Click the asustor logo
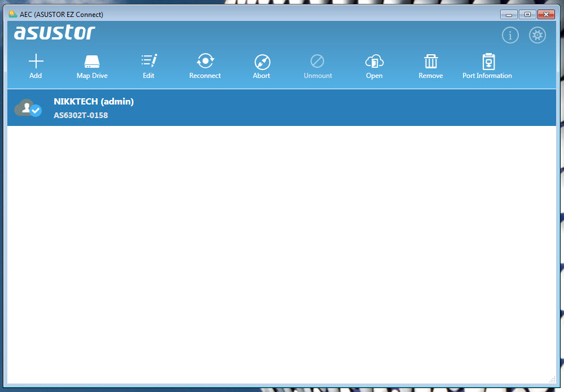 click(x=55, y=32)
